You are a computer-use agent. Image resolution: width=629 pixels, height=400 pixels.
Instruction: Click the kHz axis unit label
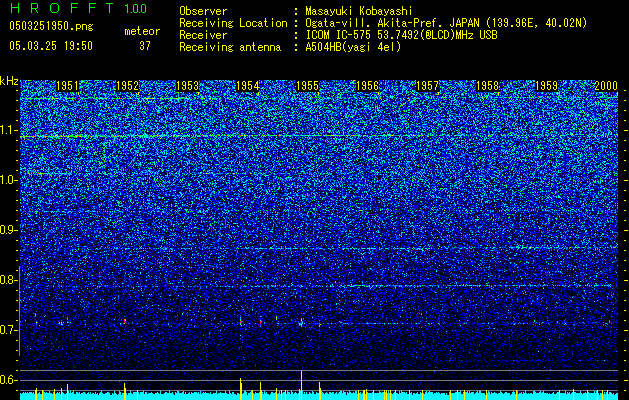[x=9, y=81]
